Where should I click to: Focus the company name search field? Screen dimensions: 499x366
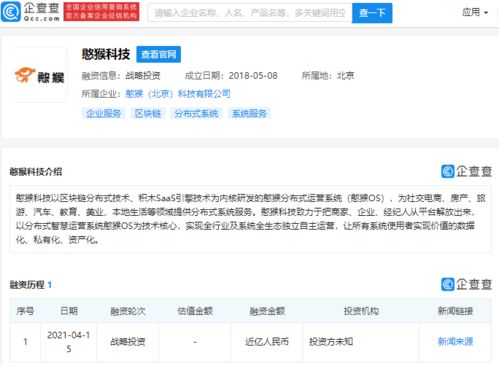(250, 13)
